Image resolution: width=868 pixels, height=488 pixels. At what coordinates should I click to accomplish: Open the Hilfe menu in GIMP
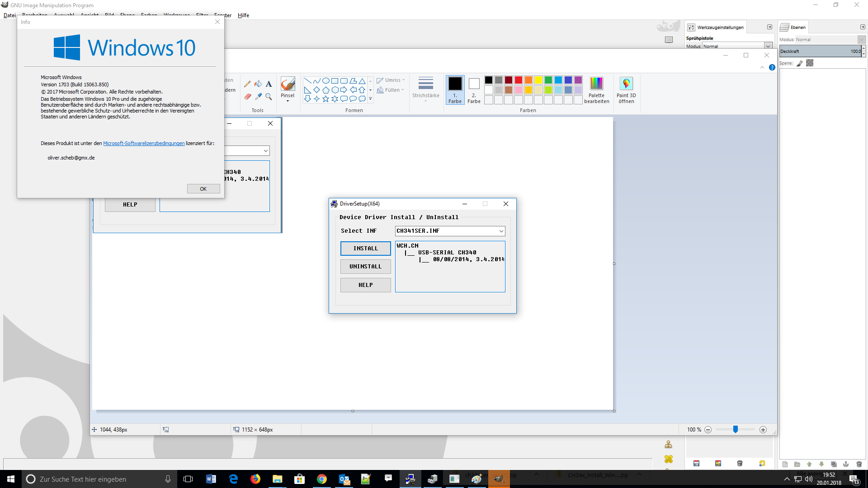tap(243, 15)
